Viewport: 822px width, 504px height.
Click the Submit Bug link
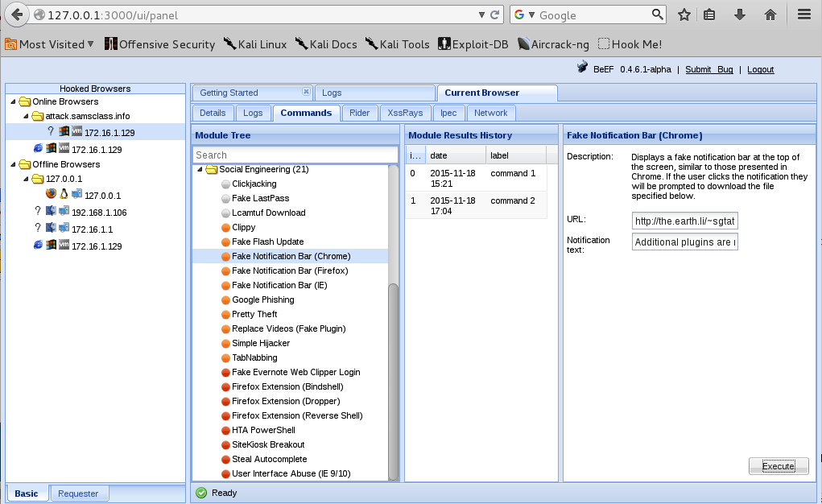pos(708,69)
